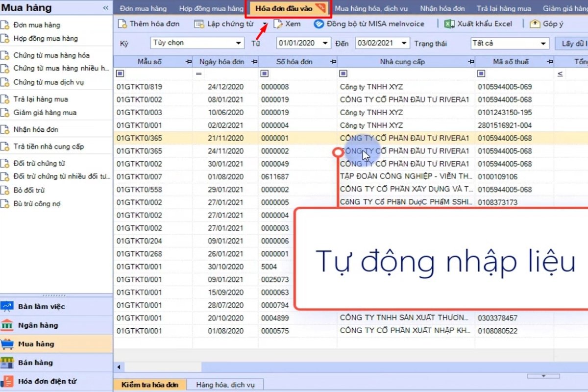Select row dated 01/08/2020 with number 0000575

coord(351,331)
